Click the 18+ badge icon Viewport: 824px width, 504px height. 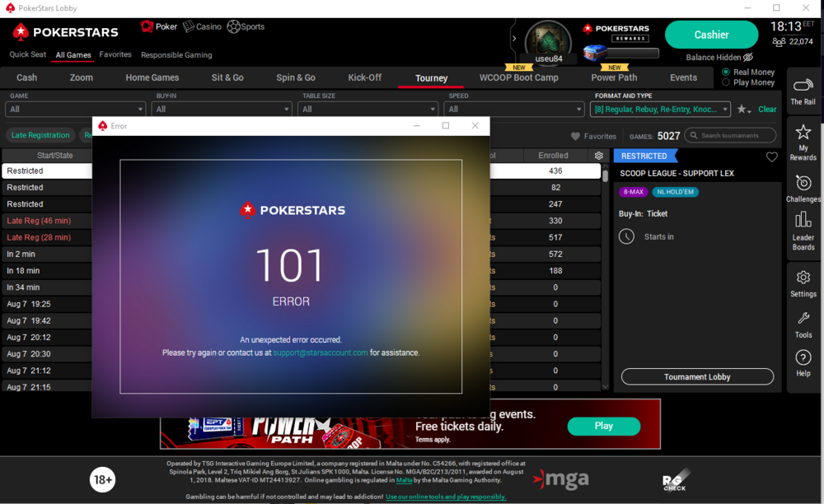[102, 479]
